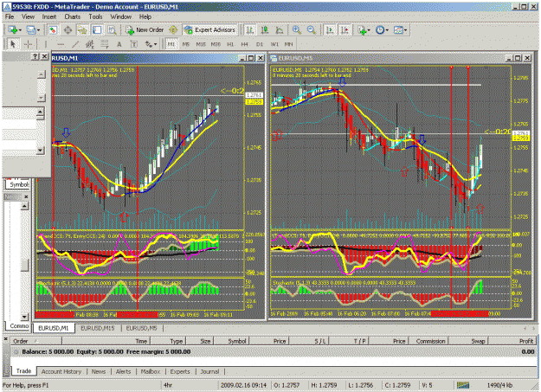Image resolution: width=541 pixels, height=392 pixels.
Task: Open the View menu
Action: tap(28, 16)
